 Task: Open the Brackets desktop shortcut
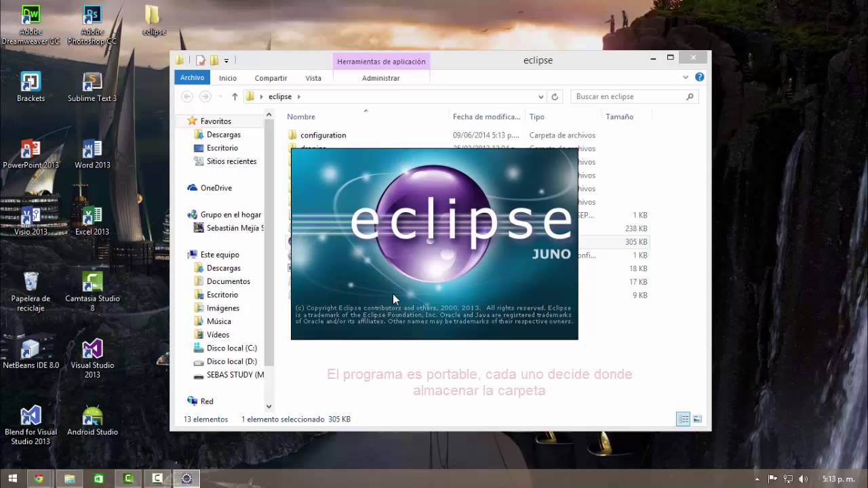coord(31,87)
